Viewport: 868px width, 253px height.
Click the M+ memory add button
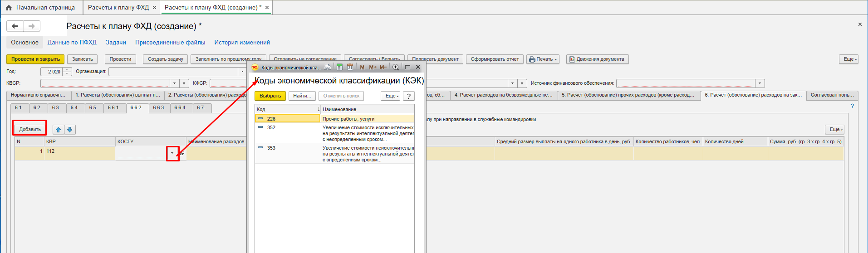click(373, 67)
